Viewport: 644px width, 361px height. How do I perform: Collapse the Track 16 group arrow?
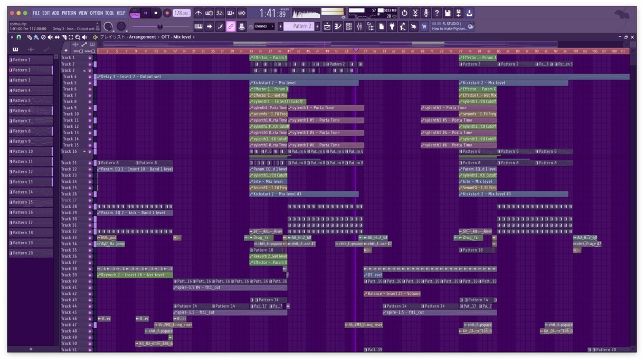(84, 151)
